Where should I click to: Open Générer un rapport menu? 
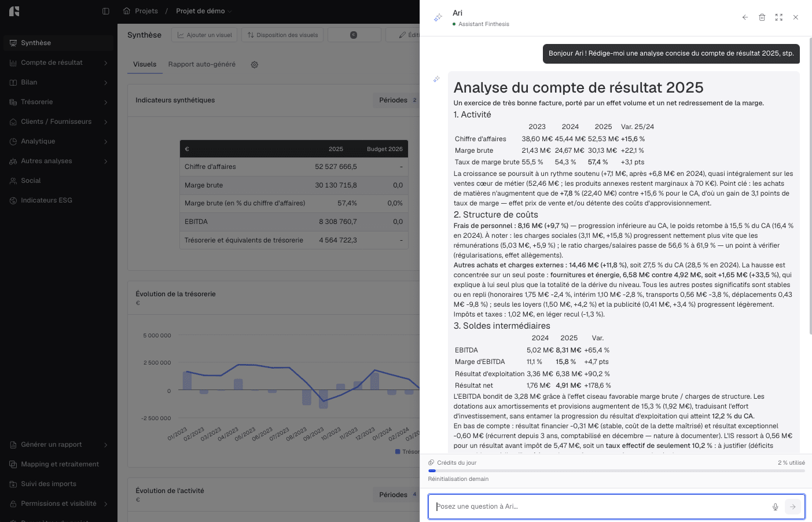(58, 444)
